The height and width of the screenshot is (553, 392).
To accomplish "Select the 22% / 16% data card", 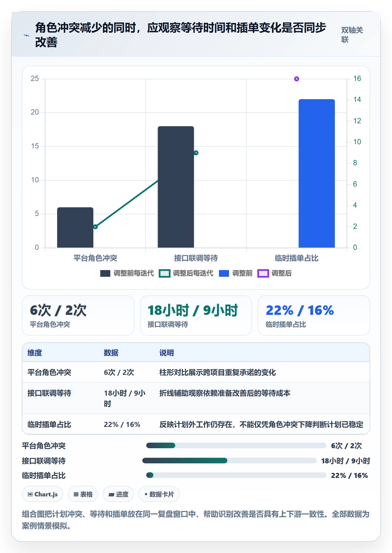I will coord(314,315).
